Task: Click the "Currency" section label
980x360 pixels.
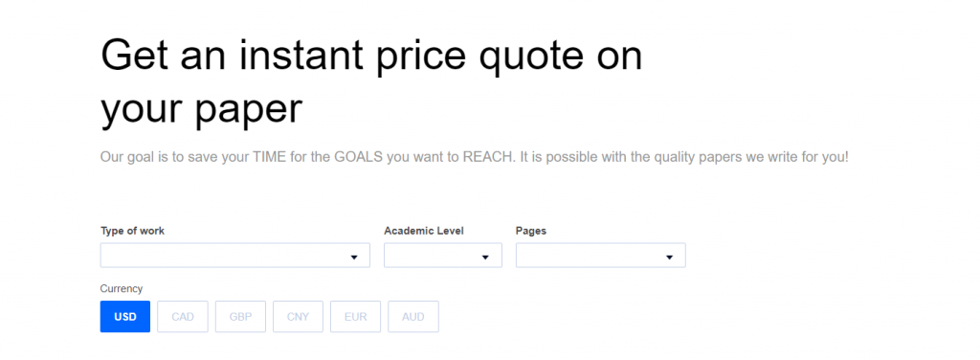Action: (x=122, y=289)
